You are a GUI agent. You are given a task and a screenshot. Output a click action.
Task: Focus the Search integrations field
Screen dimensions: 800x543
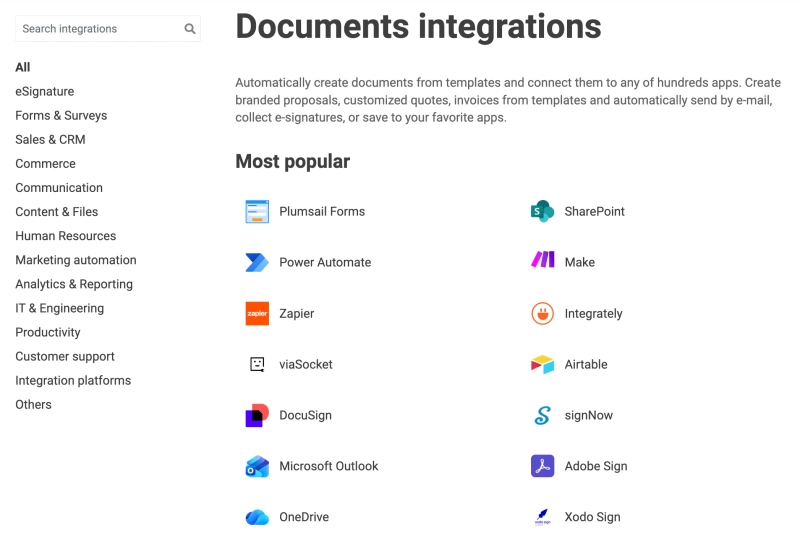(x=108, y=29)
